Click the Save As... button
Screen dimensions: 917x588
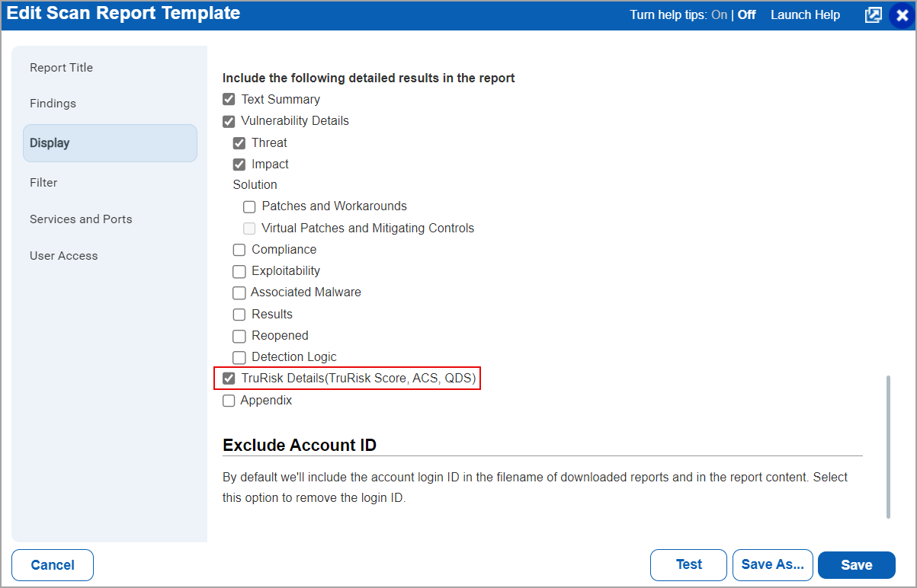[x=772, y=564]
